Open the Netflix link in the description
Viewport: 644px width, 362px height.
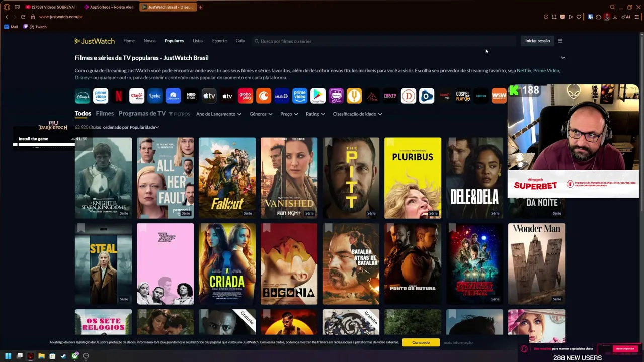[524, 71]
